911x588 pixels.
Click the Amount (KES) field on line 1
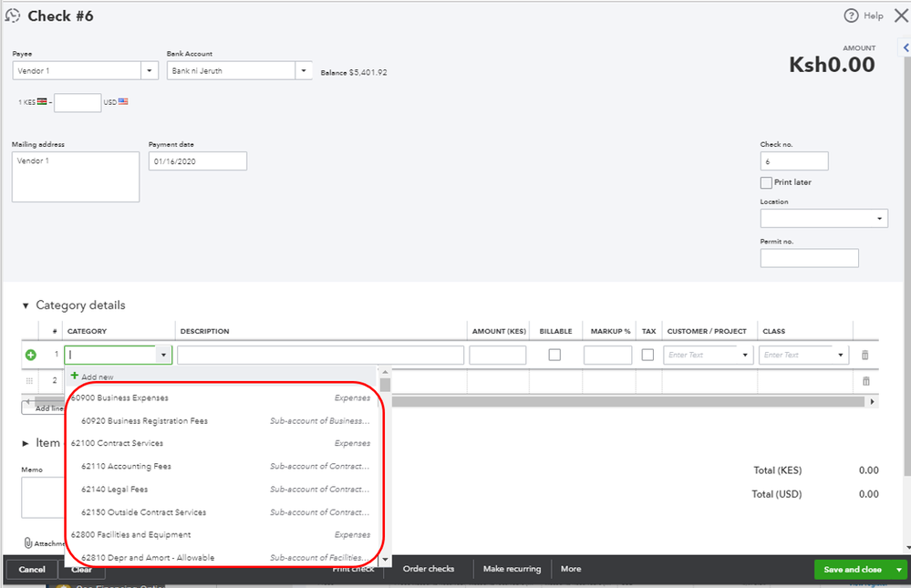pos(498,355)
